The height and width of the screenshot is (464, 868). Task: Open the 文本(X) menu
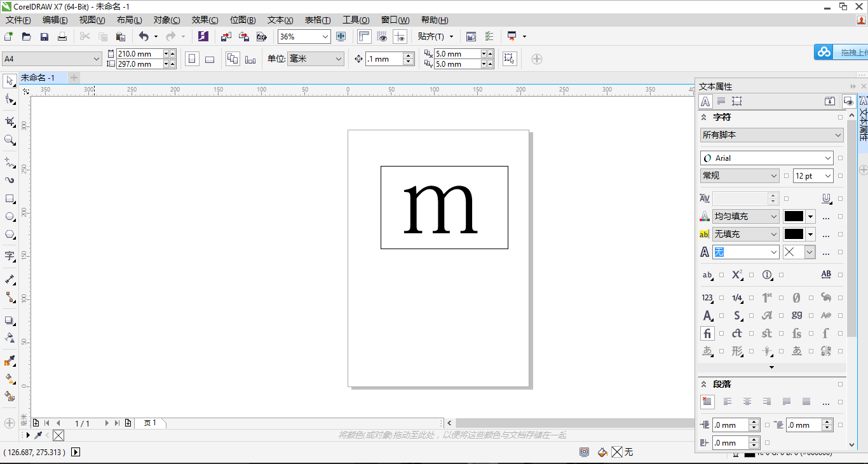280,20
